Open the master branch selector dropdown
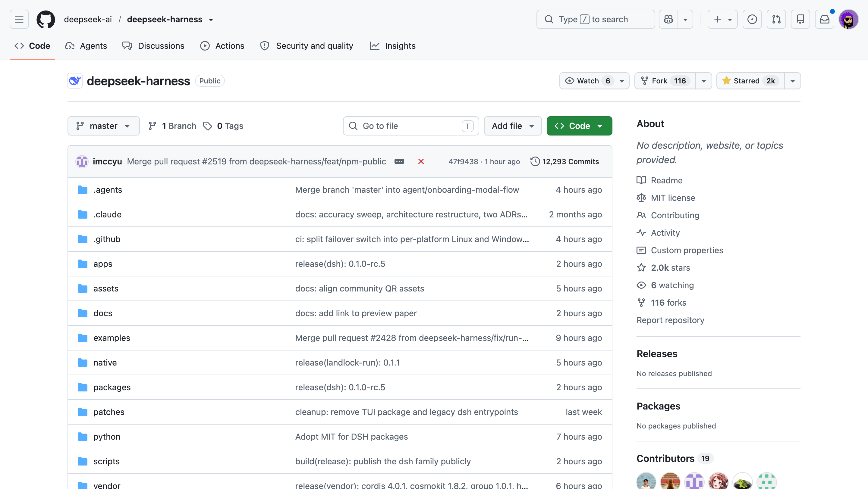 coord(103,126)
